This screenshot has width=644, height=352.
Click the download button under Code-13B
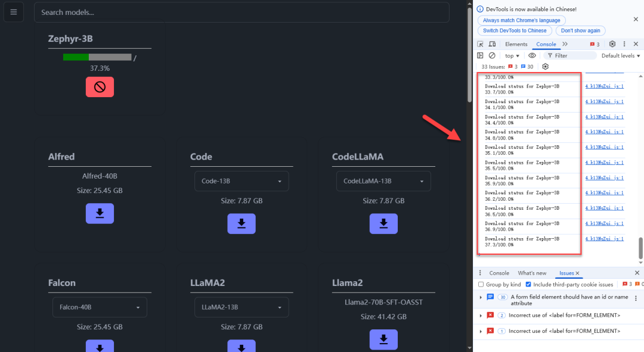241,223
